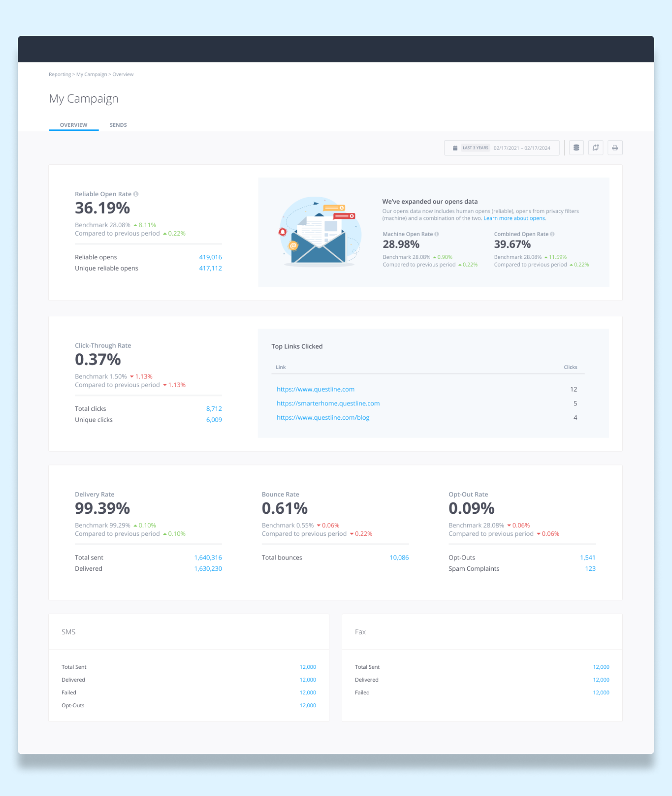Image resolution: width=672 pixels, height=796 pixels.
Task: Click click count 5 for smarterhome link
Action: (575, 403)
